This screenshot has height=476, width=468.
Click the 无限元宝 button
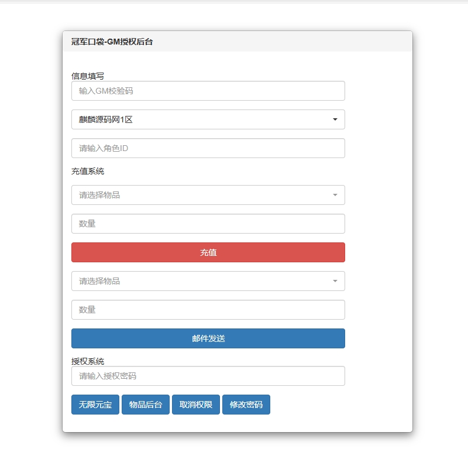tap(95, 405)
